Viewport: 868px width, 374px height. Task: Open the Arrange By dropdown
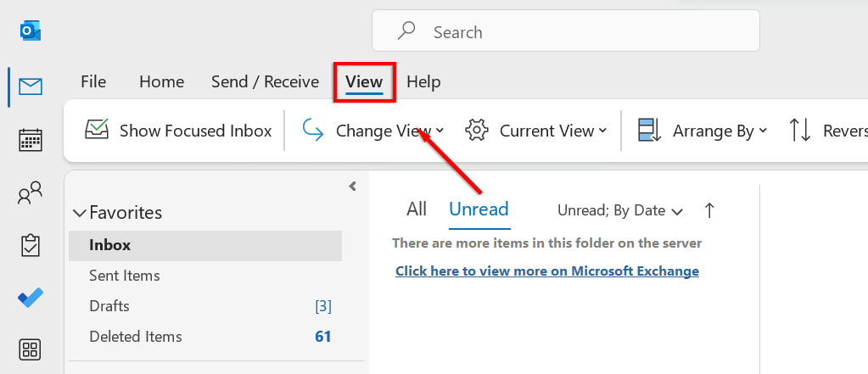pyautogui.click(x=703, y=131)
